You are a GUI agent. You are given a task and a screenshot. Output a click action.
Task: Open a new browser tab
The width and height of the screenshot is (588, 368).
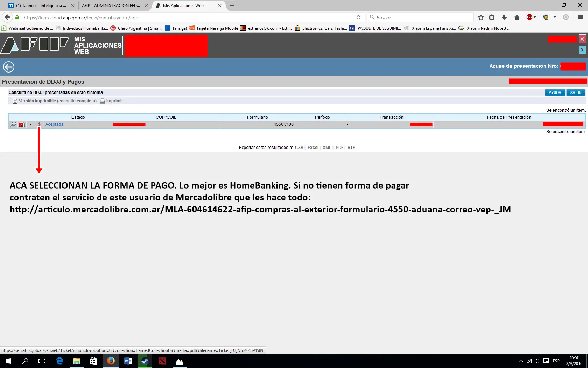(x=232, y=6)
